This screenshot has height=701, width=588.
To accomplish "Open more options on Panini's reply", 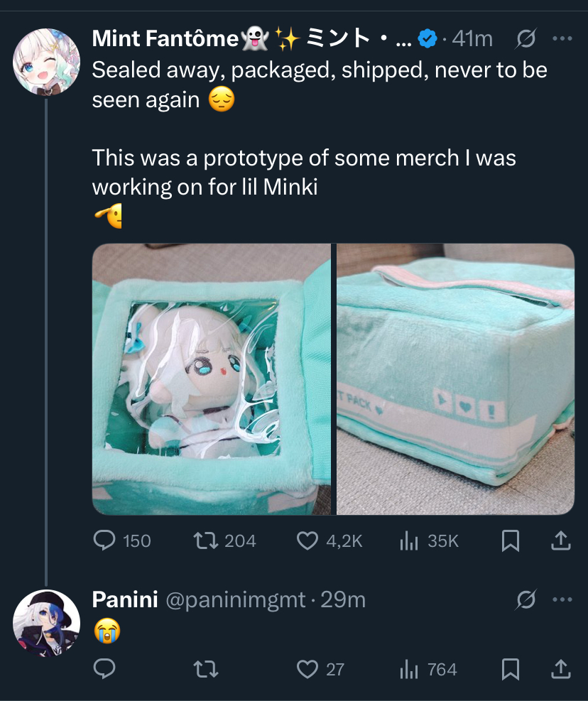I will pos(561,600).
